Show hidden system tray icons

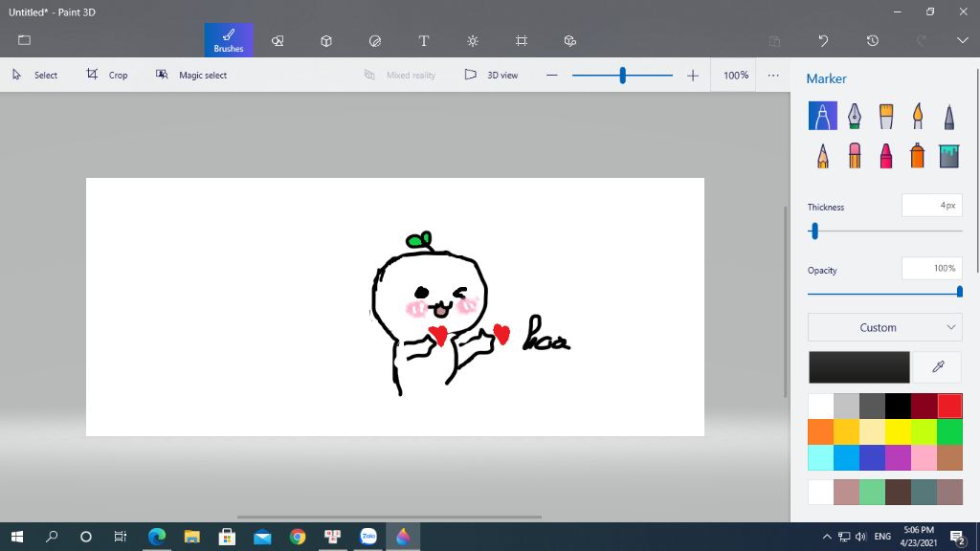click(x=827, y=537)
